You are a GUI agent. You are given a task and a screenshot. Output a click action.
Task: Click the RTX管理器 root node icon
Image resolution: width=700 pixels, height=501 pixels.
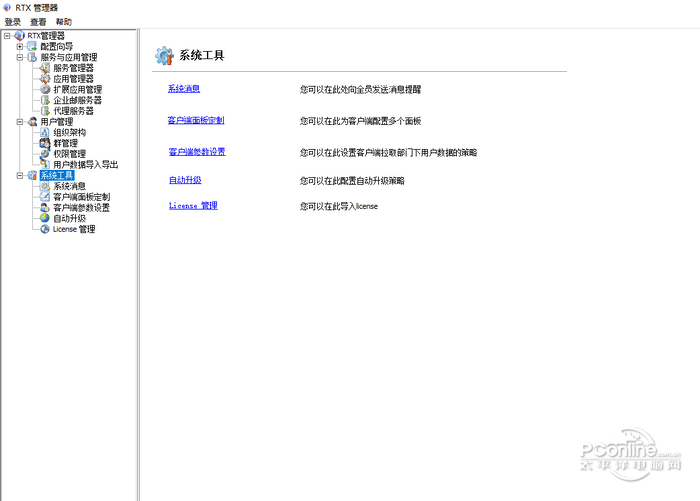coord(19,36)
